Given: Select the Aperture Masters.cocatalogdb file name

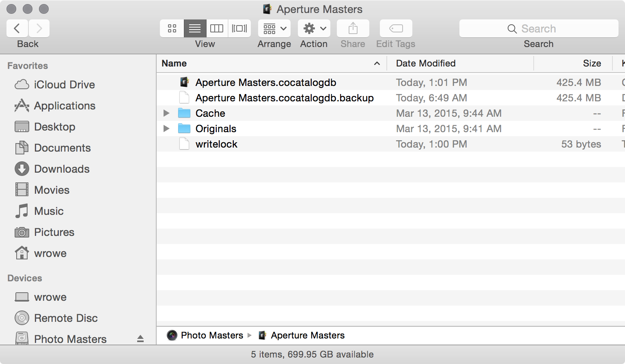Looking at the screenshot, I should (x=266, y=82).
